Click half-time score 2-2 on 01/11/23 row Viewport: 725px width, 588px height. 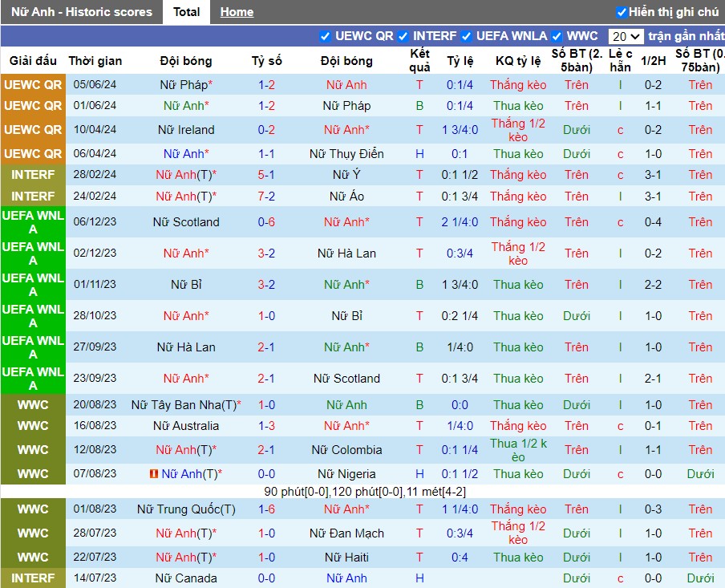pos(653,285)
